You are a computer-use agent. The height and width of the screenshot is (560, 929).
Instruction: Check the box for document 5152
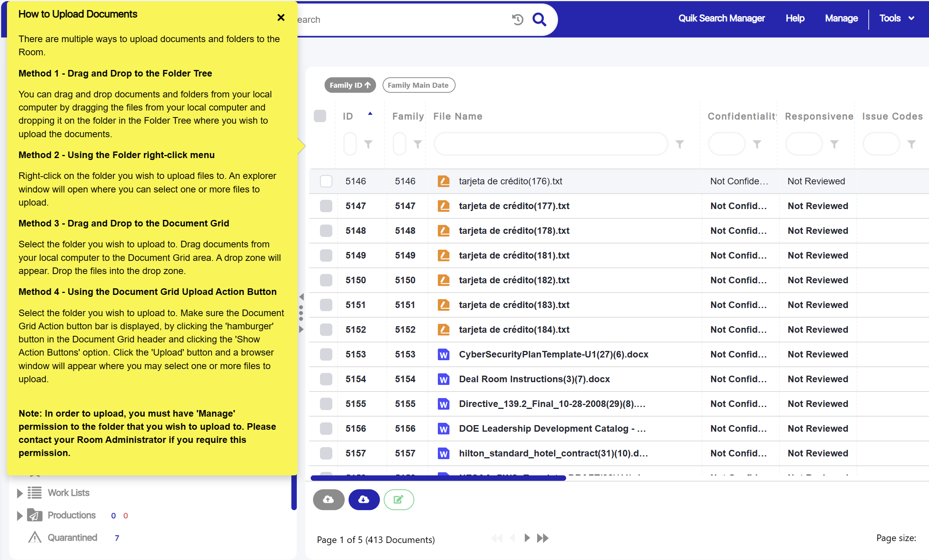(326, 329)
